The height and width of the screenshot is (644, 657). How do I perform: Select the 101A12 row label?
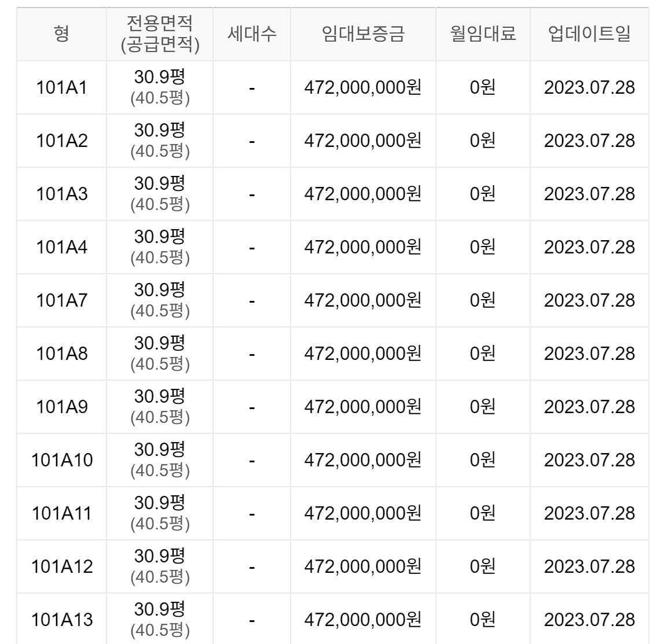61,566
